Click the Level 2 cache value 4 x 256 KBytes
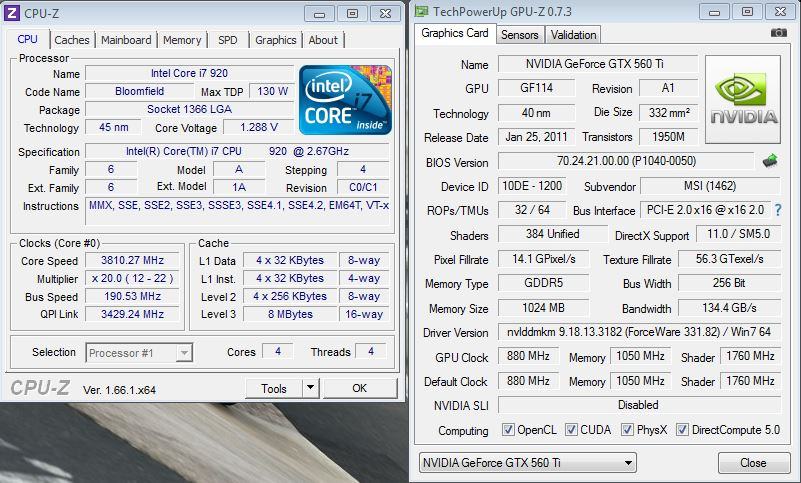801x483 pixels. 290,296
